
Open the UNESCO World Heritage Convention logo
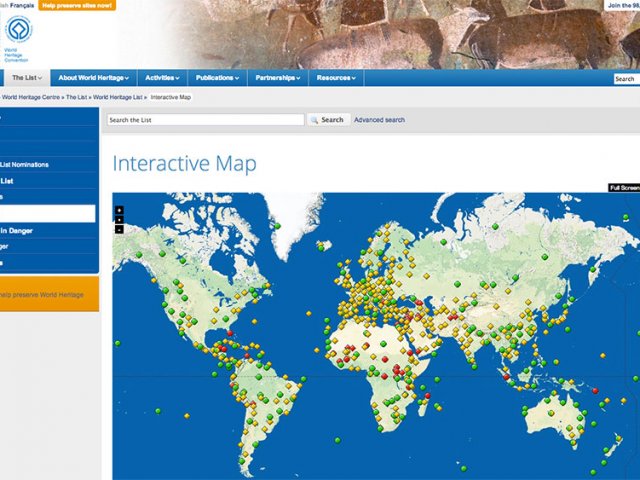click(x=18, y=39)
